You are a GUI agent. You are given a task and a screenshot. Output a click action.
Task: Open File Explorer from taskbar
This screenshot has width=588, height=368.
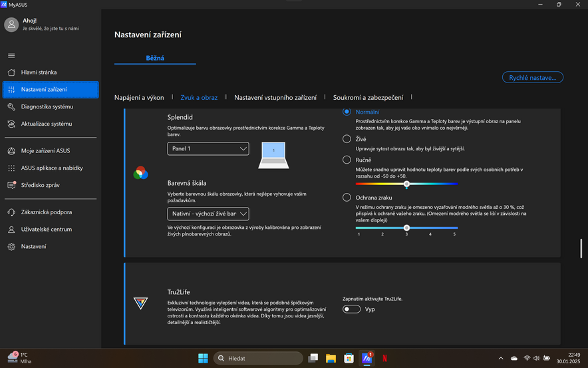click(331, 358)
